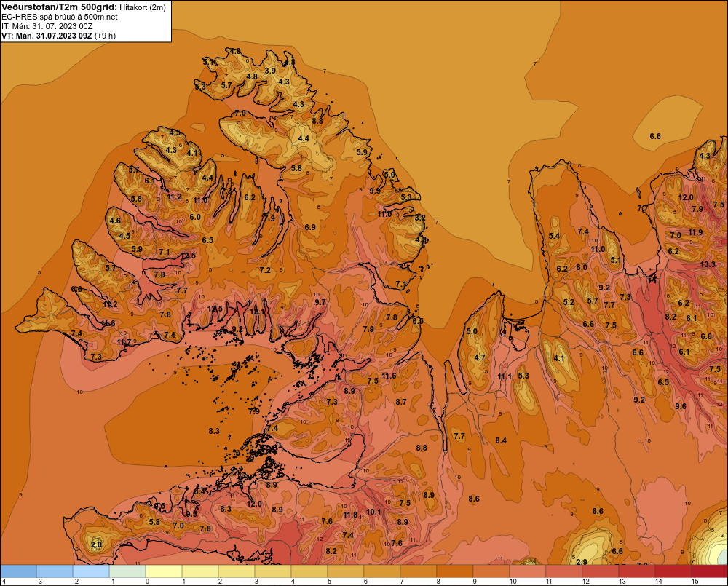The height and width of the screenshot is (586, 728).
Task: Click the 'Hitakort (2m)' label
Action: click(x=143, y=7)
